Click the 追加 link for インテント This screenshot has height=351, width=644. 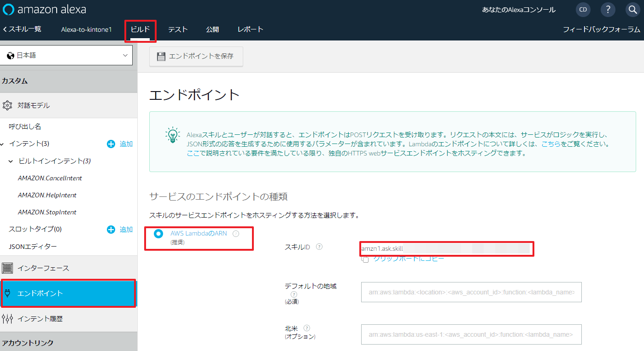coord(126,144)
